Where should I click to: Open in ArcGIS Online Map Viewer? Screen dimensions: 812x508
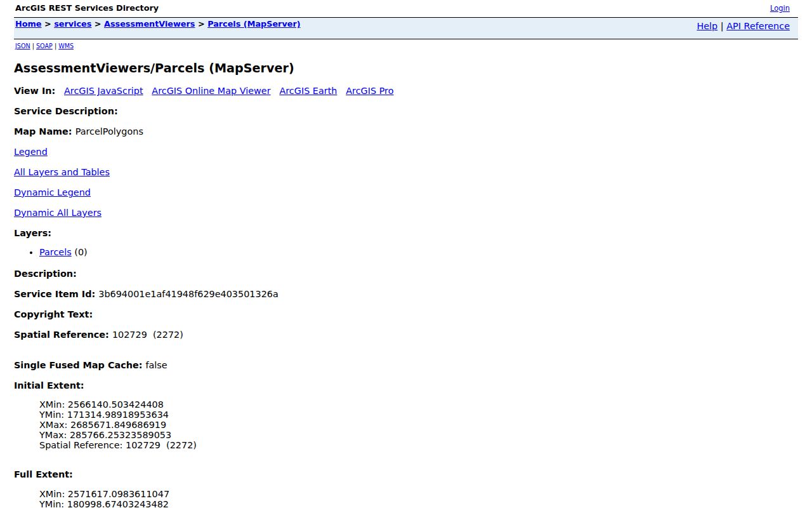[211, 91]
